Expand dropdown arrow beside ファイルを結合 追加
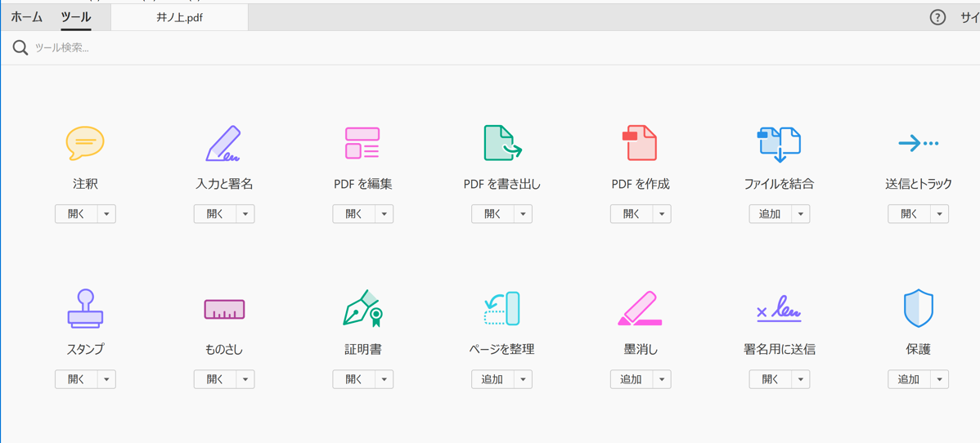Screen dimensions: 980x443 [x=801, y=213]
